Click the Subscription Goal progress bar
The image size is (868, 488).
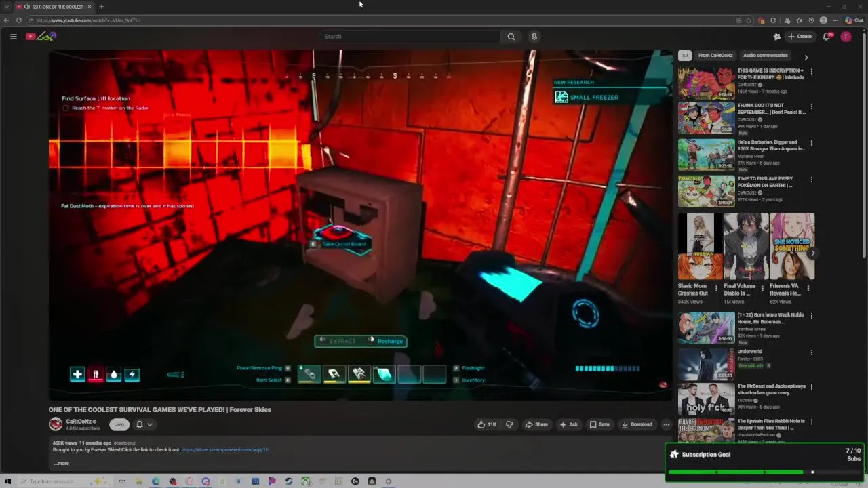click(x=764, y=472)
